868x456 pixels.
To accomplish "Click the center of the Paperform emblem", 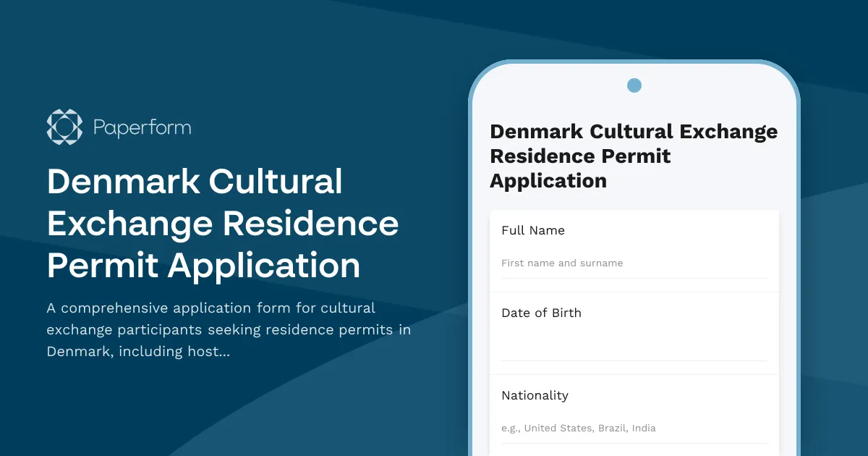I will pyautogui.click(x=64, y=126).
